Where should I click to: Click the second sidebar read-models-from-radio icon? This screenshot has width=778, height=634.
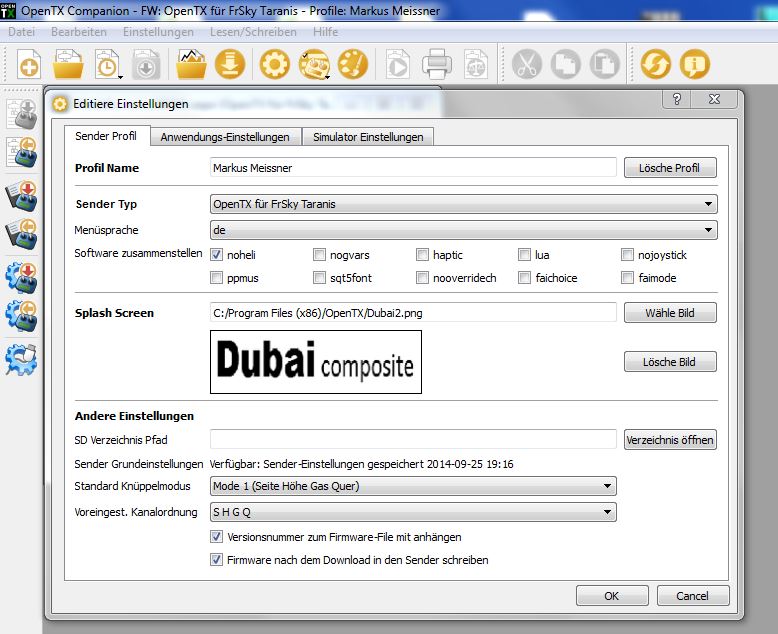(x=21, y=152)
